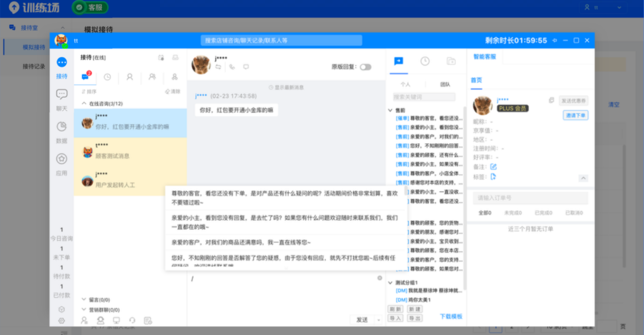Open the folder tab in quick-reply panel
This screenshot has width=644, height=335.
point(451,61)
